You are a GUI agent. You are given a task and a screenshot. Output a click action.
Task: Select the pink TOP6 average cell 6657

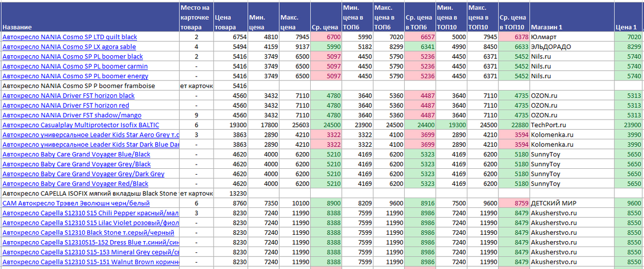pos(420,37)
